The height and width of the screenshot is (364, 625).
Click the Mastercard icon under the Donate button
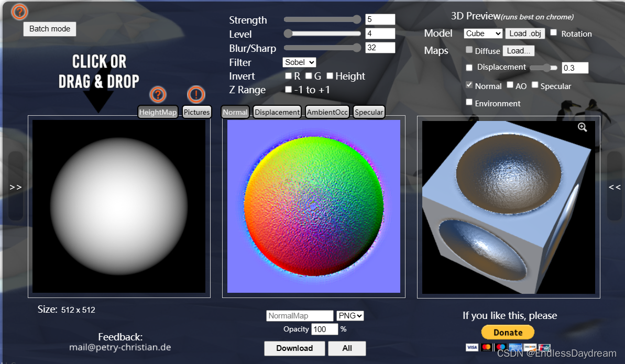pyautogui.click(x=487, y=347)
